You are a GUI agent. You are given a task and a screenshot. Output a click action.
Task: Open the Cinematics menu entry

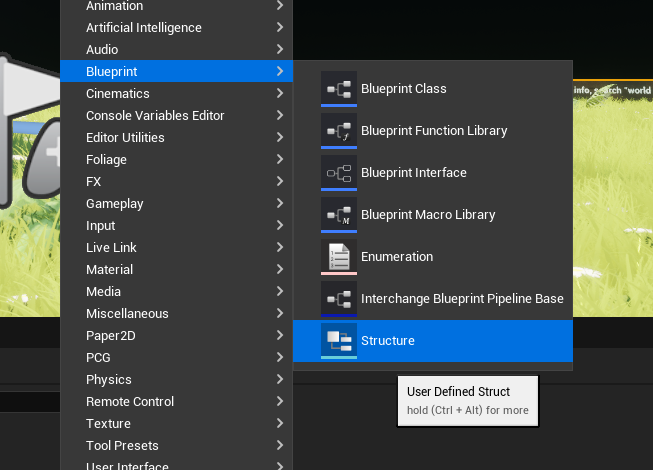[117, 93]
